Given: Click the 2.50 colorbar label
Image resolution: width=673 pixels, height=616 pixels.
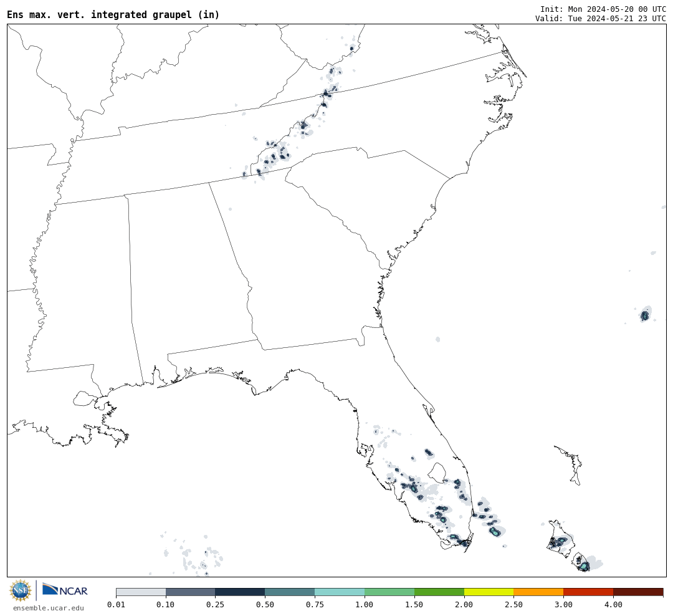Looking at the screenshot, I should pos(513,605).
